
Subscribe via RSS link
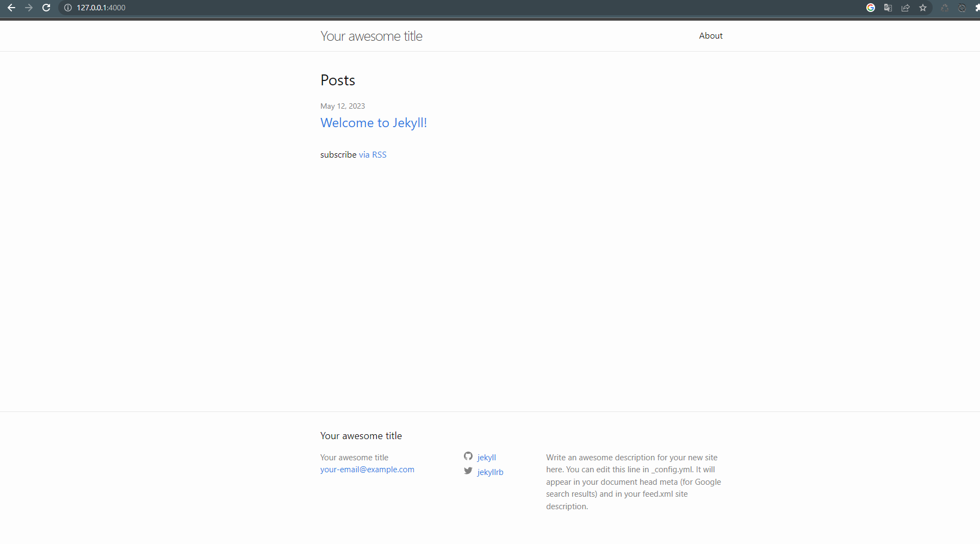[x=373, y=155]
